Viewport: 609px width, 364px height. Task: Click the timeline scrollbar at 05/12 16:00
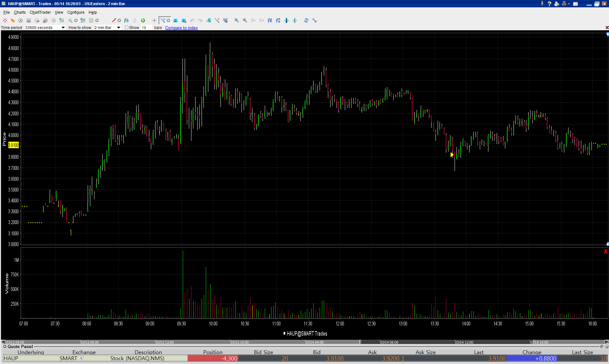(239, 342)
